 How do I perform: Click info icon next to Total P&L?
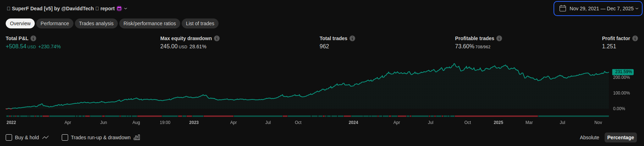point(33,38)
